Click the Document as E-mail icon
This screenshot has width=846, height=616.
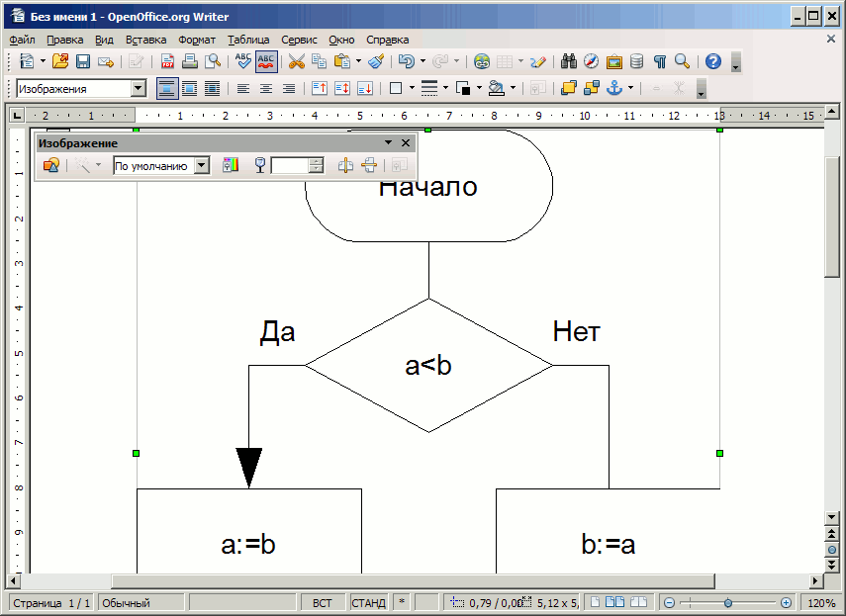[106, 61]
